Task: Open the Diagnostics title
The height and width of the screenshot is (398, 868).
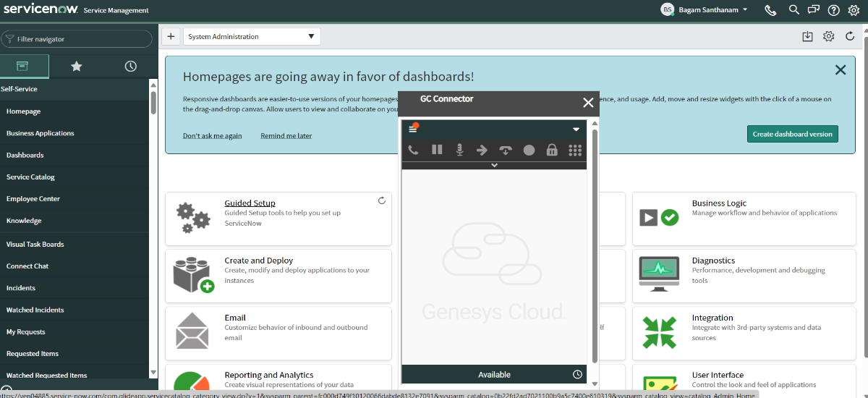Action: [x=713, y=261]
